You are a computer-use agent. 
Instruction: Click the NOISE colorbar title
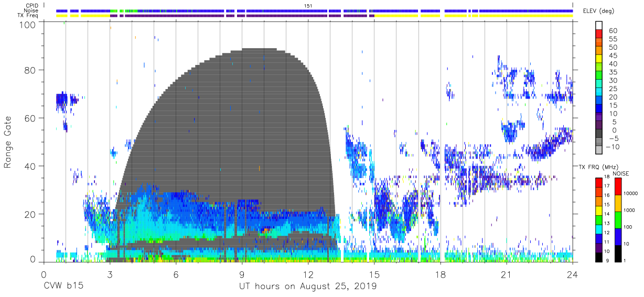pyautogui.click(x=622, y=173)
